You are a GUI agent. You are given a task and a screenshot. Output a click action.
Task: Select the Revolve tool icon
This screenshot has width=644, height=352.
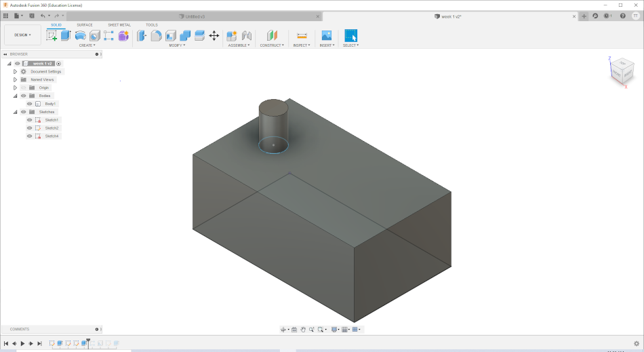[80, 36]
